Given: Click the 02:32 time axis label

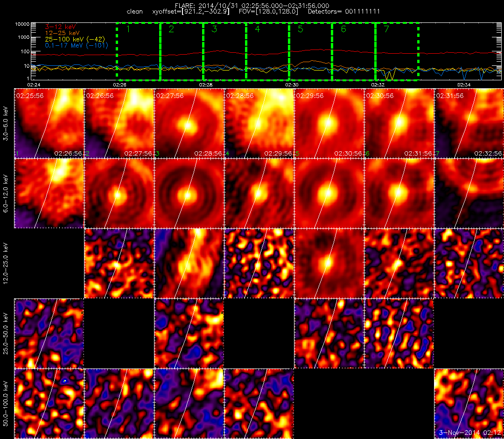Looking at the screenshot, I should (x=378, y=85).
